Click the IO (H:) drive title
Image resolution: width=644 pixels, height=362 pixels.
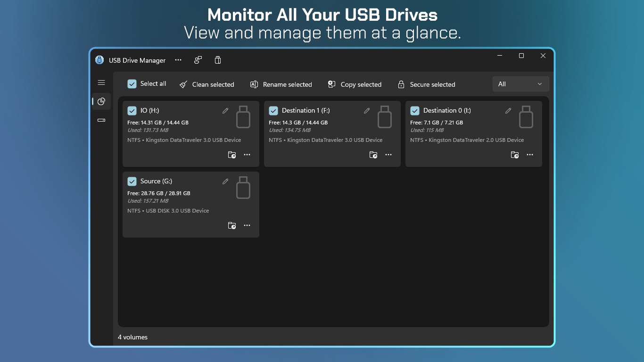point(150,111)
